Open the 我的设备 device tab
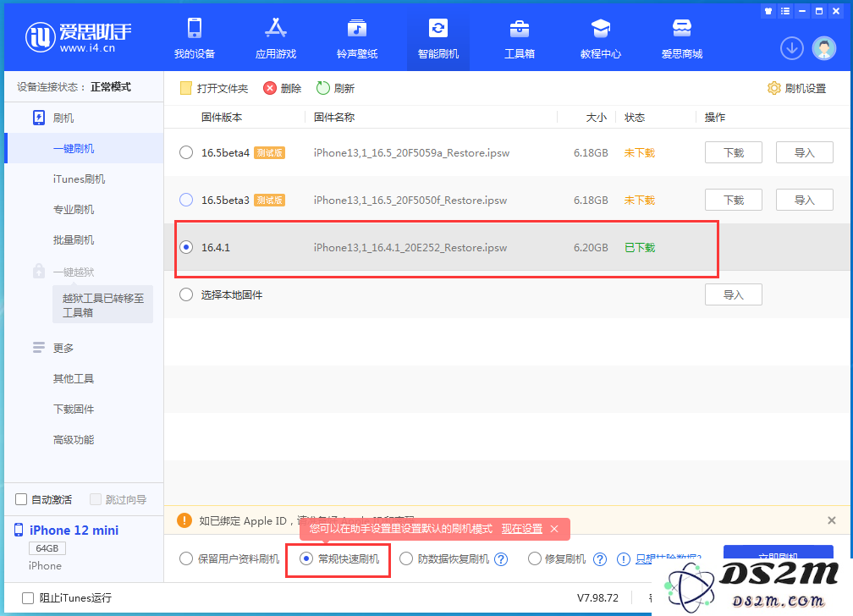This screenshot has height=616, width=853. (195, 38)
